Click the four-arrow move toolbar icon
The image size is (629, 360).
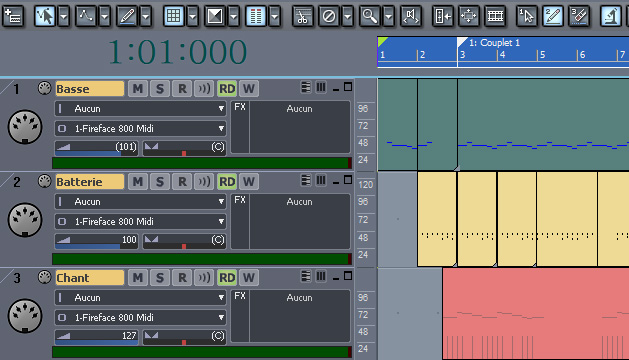pyautogui.click(x=469, y=16)
